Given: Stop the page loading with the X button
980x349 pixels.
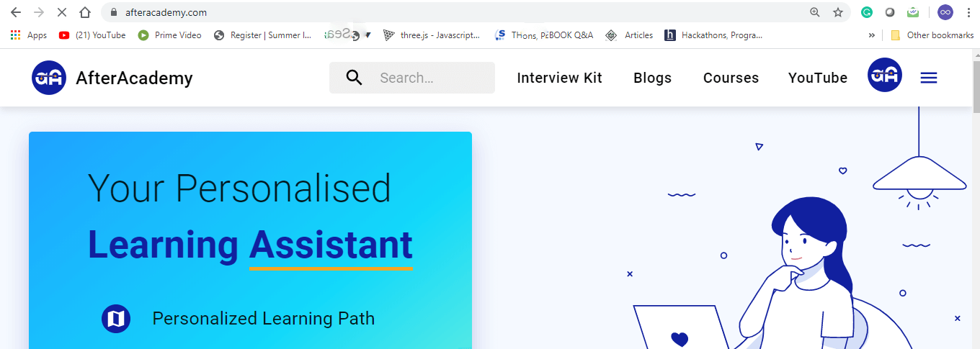Looking at the screenshot, I should point(61,12).
